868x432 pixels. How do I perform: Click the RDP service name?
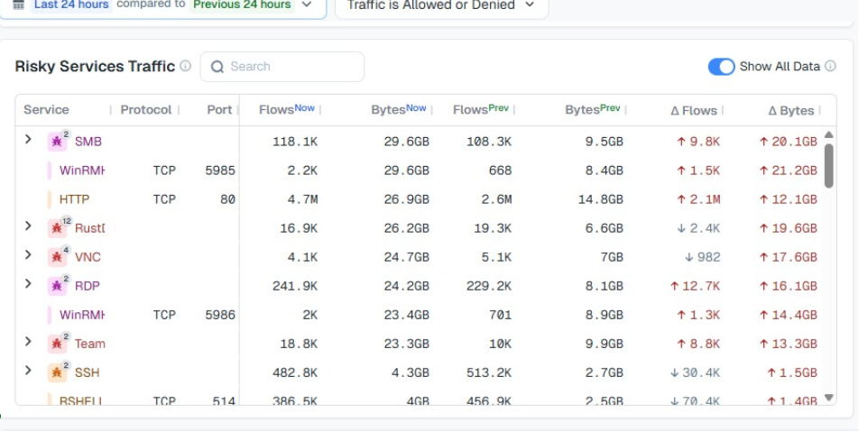[x=88, y=286]
